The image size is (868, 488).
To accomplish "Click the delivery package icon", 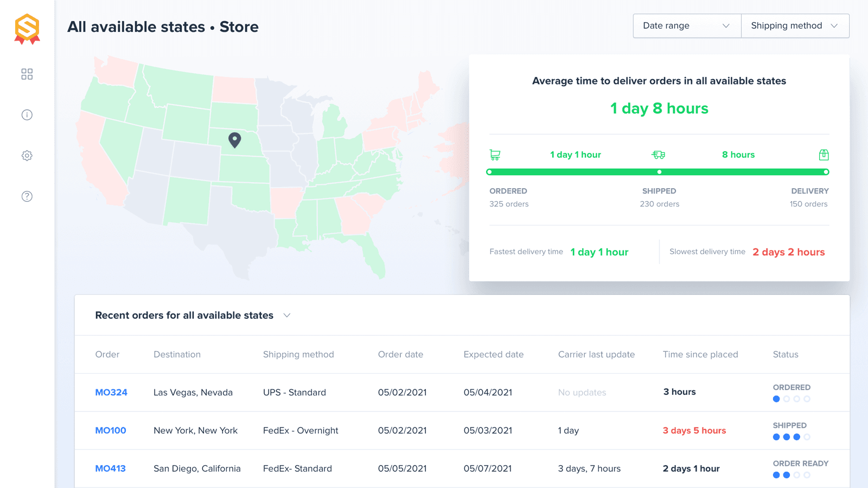I will (824, 155).
